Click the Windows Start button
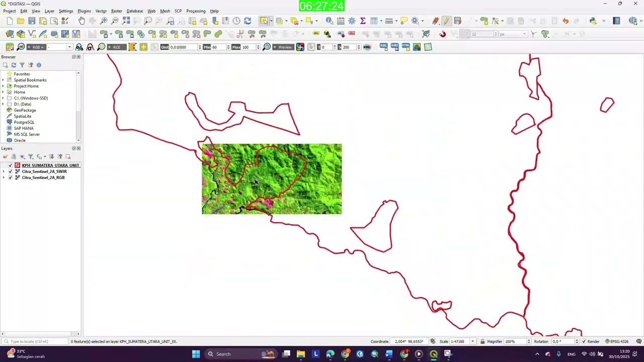 tap(196, 354)
